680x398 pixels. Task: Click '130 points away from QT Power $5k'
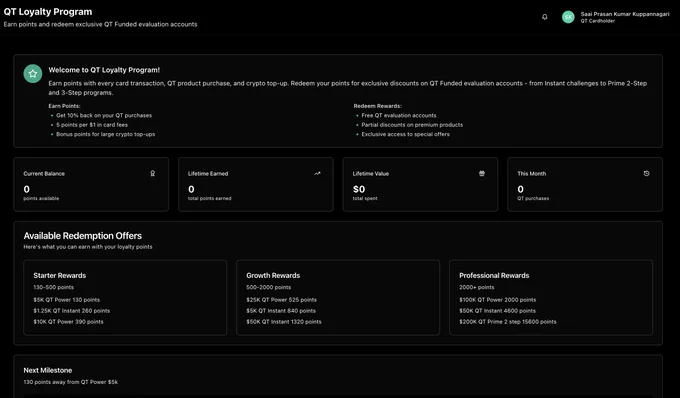coord(71,382)
